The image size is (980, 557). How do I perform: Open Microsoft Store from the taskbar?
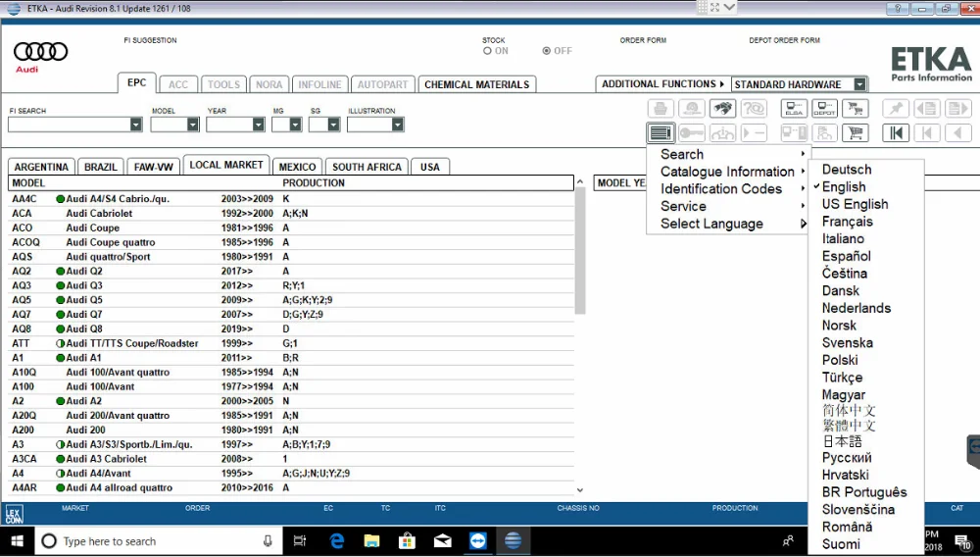407,540
